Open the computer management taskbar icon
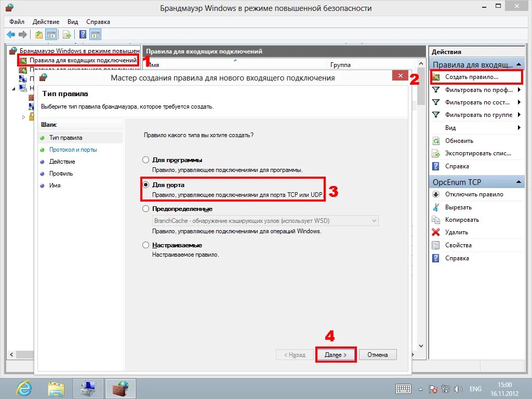The width and height of the screenshot is (532, 399). click(x=88, y=389)
